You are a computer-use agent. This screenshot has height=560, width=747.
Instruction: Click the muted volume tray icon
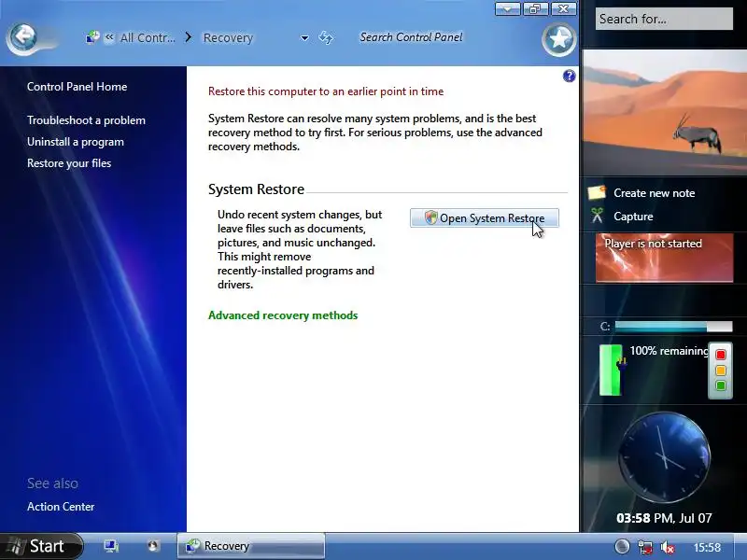click(x=668, y=547)
